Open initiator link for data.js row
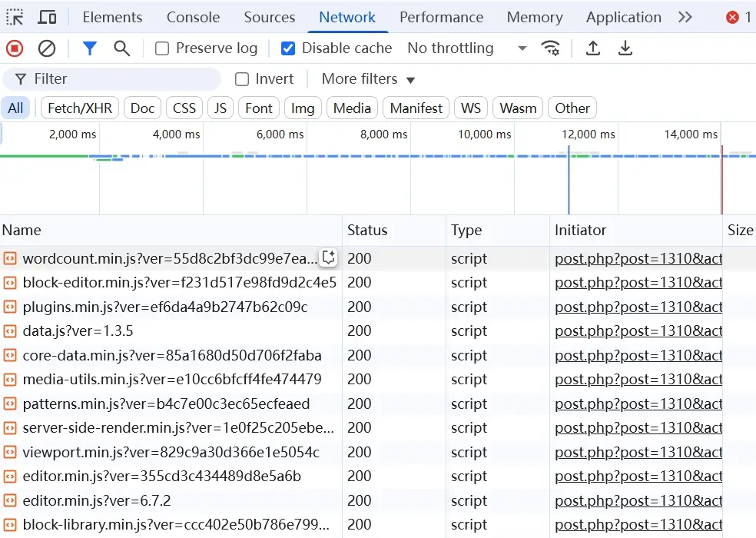Image resolution: width=756 pixels, height=538 pixels. (x=638, y=331)
